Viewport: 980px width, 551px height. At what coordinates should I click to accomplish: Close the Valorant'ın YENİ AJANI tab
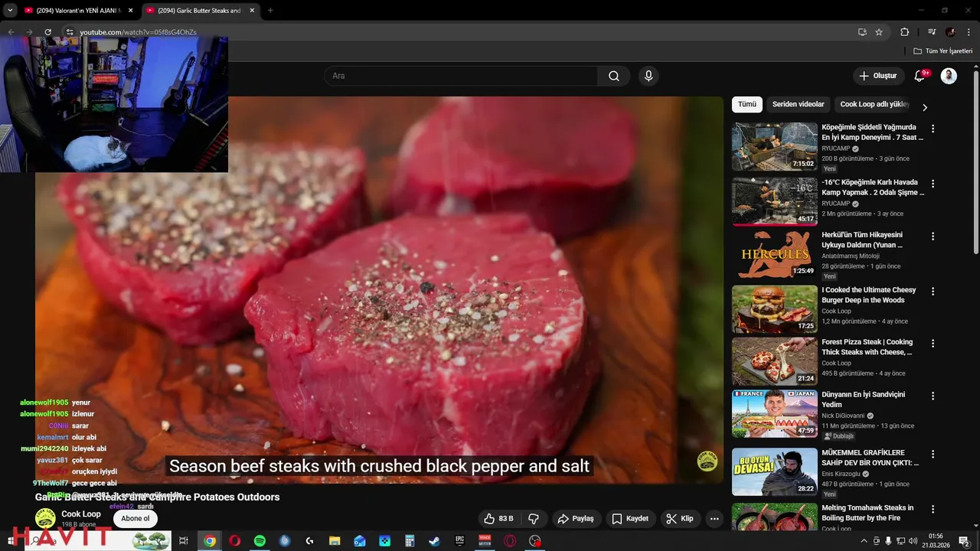[x=130, y=11]
